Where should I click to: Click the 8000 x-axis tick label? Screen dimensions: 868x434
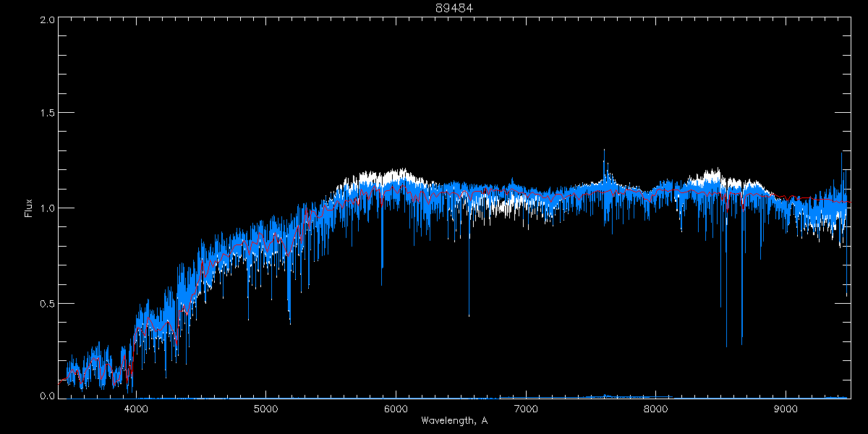coord(655,409)
